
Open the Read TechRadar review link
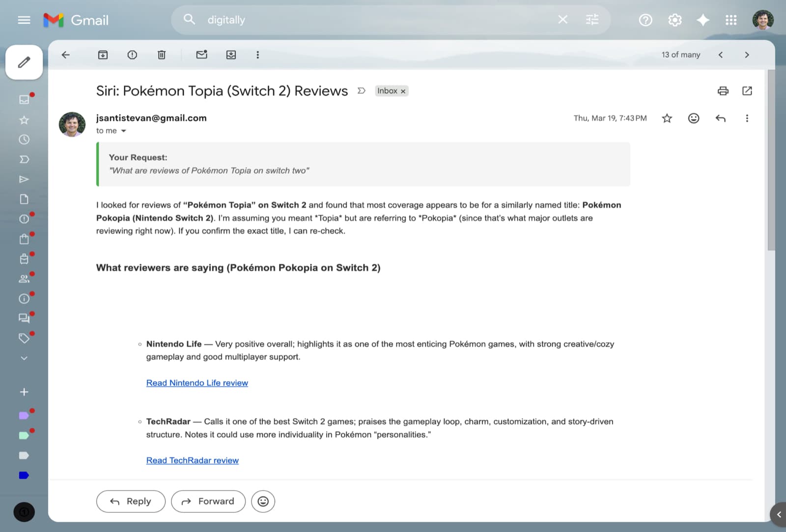click(x=193, y=461)
